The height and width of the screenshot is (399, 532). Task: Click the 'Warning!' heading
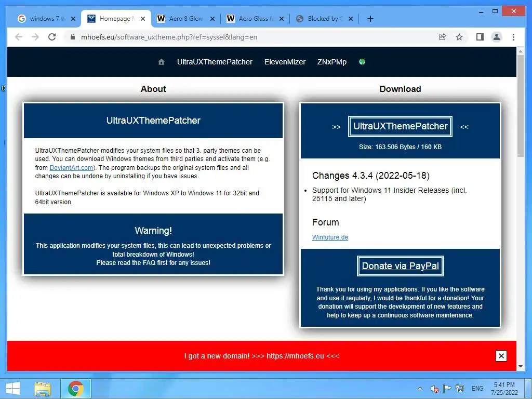tap(153, 231)
